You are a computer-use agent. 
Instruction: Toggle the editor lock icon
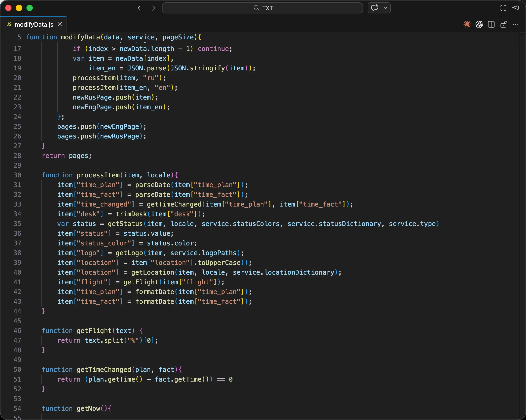[x=503, y=24]
